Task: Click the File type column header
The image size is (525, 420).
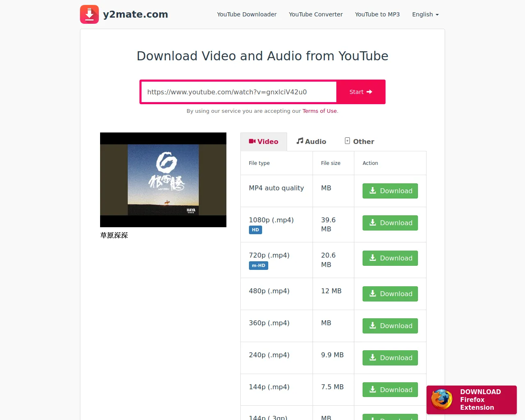Action: (259, 163)
